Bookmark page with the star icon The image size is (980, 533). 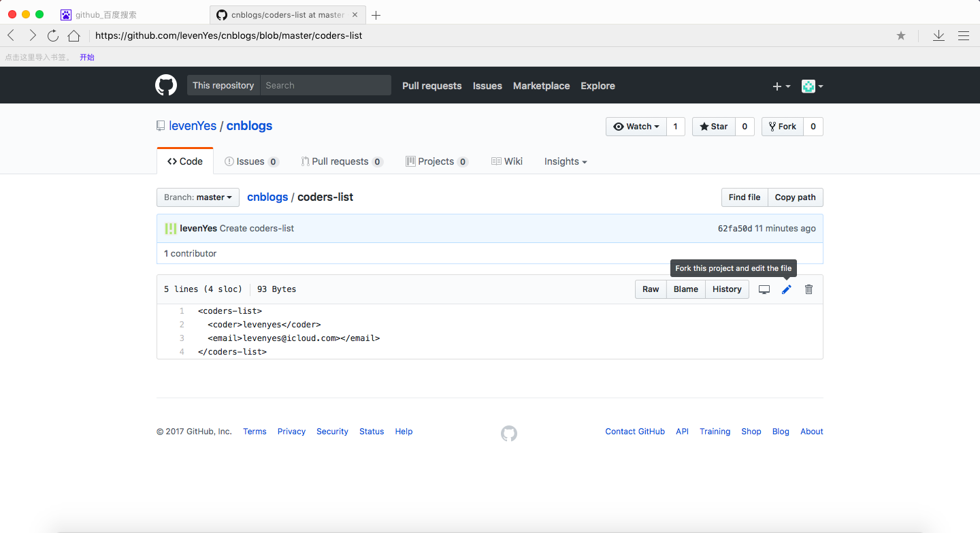click(901, 35)
